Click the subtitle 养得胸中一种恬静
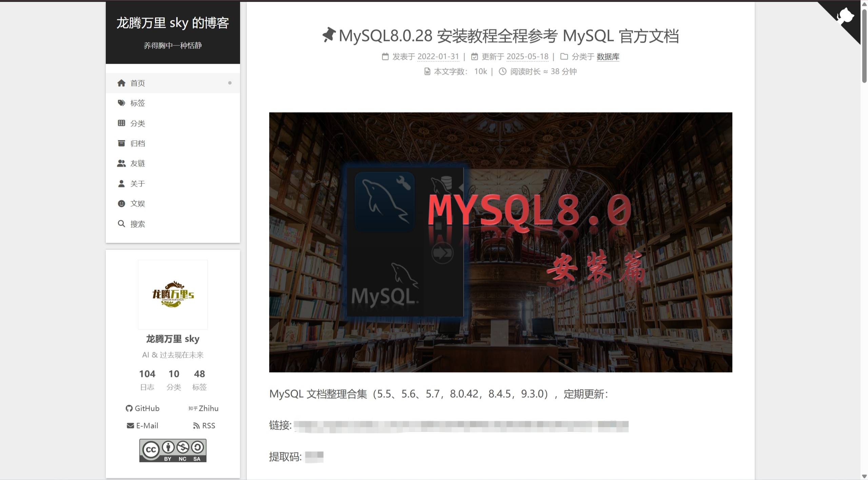This screenshot has height=480, width=868. (x=173, y=45)
